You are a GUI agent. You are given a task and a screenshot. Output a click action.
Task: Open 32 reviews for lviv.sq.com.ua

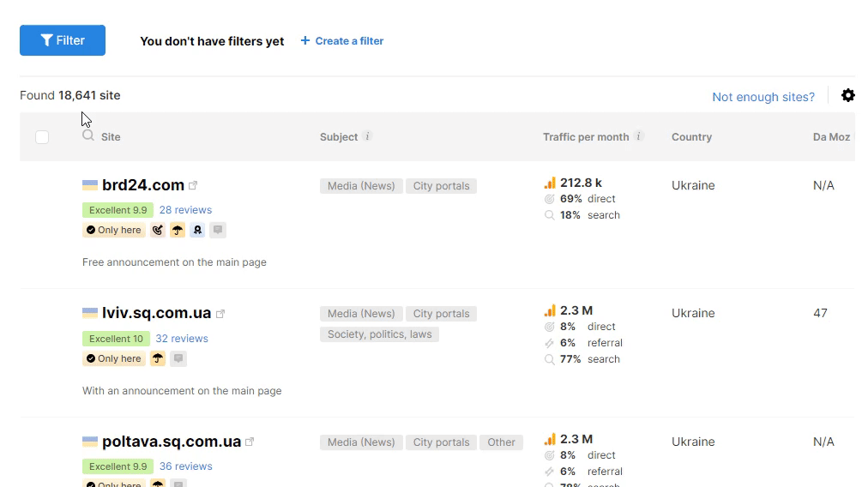(x=182, y=339)
